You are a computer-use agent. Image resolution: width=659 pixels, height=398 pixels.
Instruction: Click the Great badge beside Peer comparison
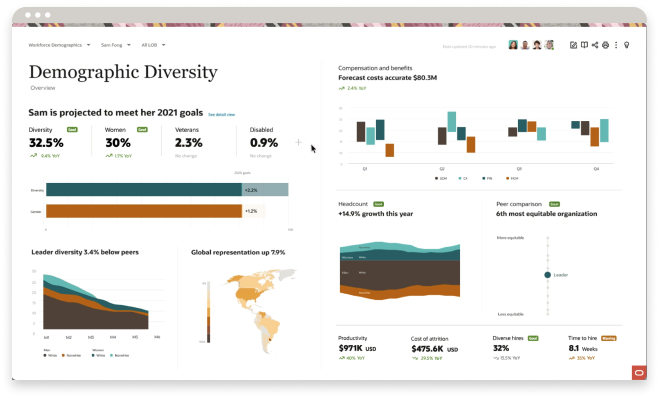tap(554, 204)
